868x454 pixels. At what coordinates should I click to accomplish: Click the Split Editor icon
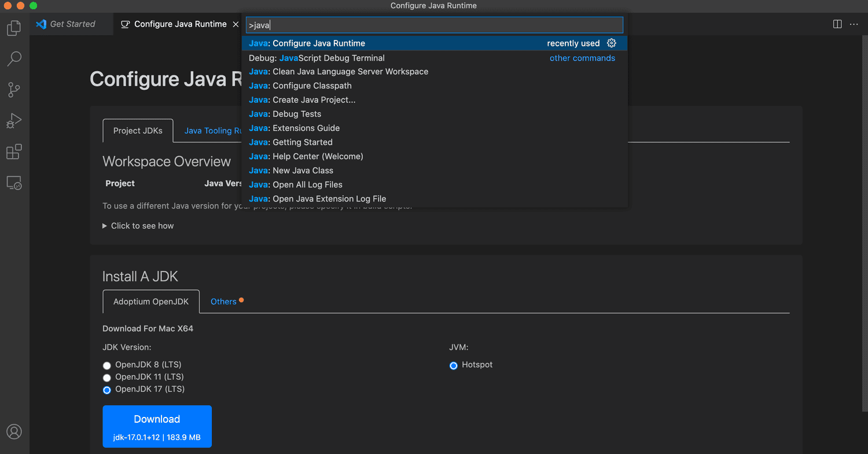point(837,24)
